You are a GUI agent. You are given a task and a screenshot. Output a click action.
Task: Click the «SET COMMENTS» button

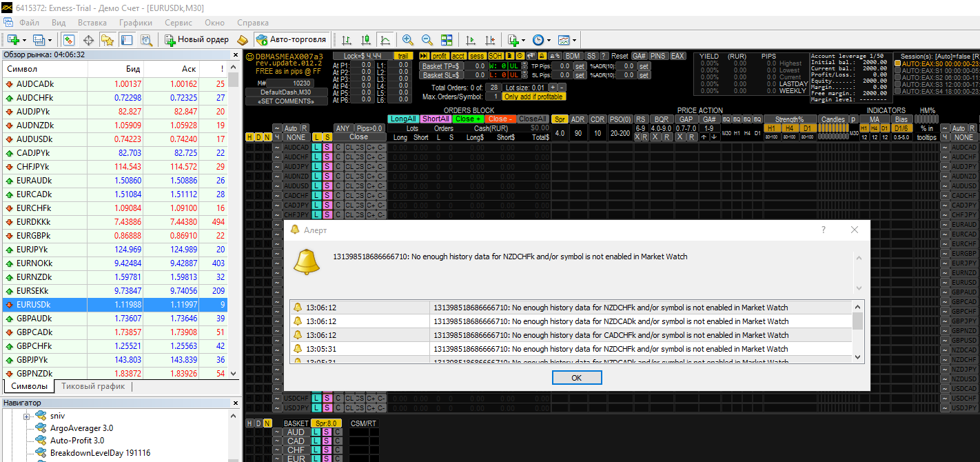click(x=286, y=101)
